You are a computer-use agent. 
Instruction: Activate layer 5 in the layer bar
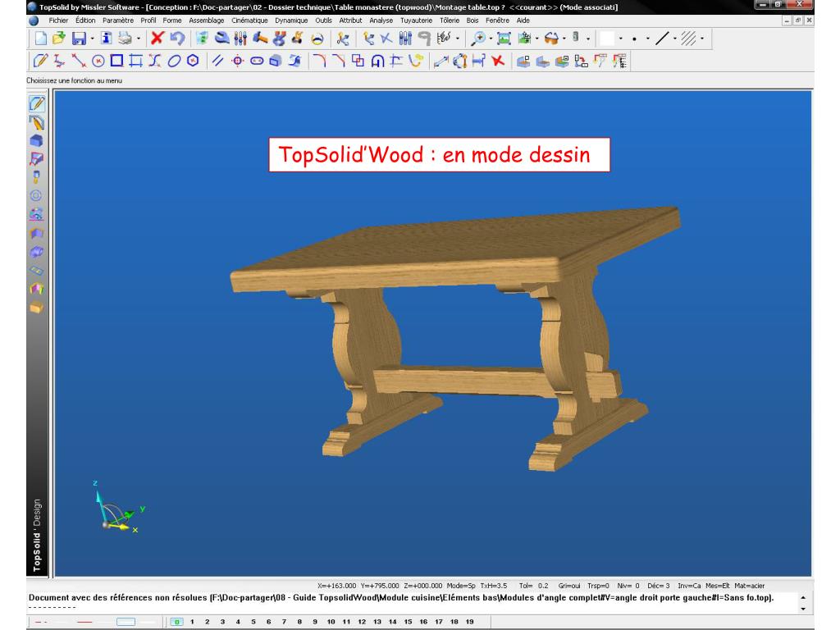tap(253, 623)
